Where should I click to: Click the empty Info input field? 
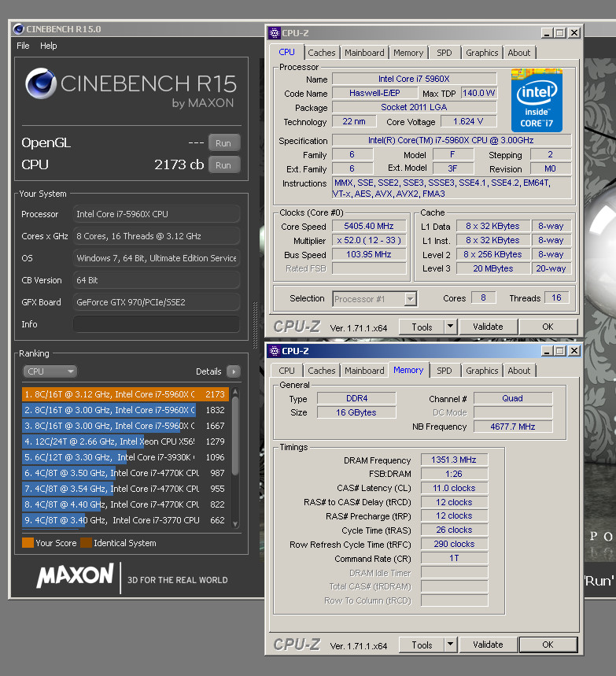tap(156, 324)
